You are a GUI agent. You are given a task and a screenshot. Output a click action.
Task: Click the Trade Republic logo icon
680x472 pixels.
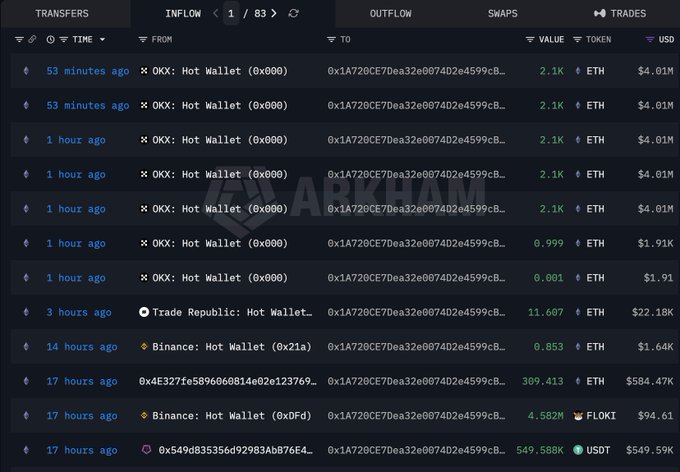(144, 312)
